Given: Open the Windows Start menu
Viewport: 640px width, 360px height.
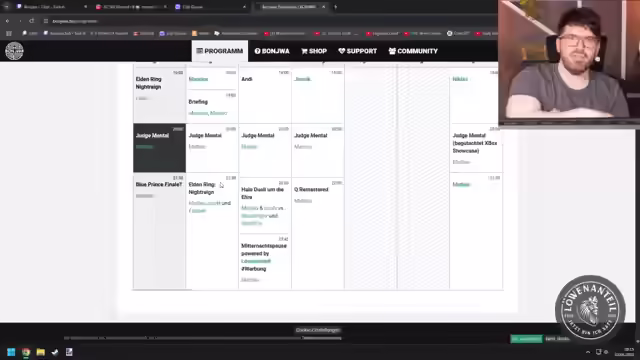Looking at the screenshot, I should click(11, 352).
